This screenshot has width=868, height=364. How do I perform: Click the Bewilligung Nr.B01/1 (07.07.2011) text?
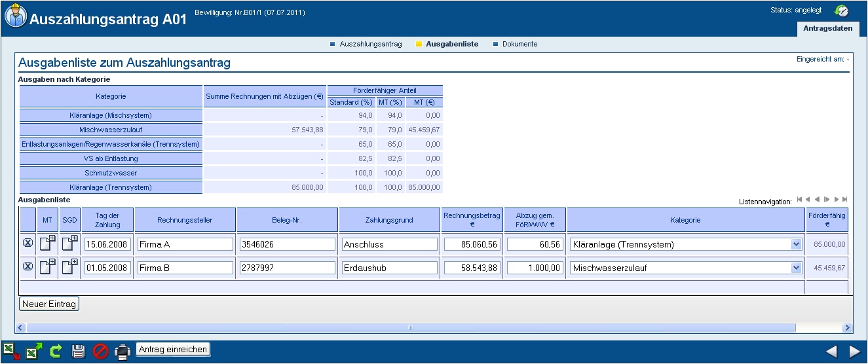[x=250, y=12]
